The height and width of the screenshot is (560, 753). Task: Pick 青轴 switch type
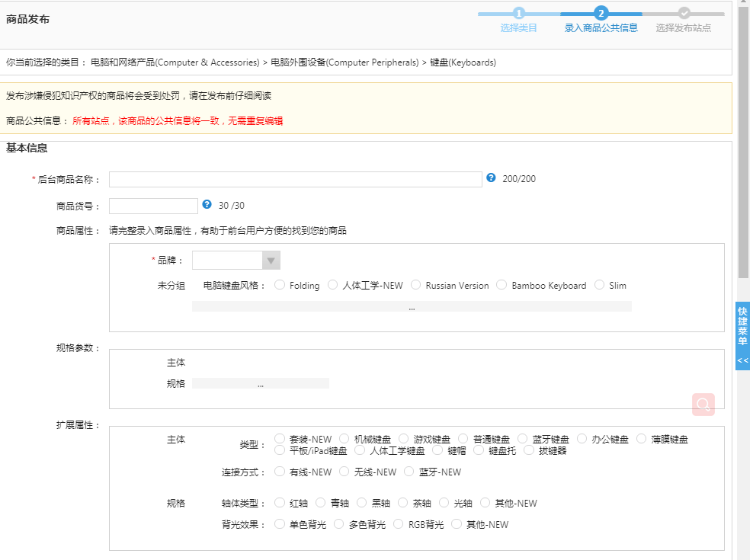(321, 502)
